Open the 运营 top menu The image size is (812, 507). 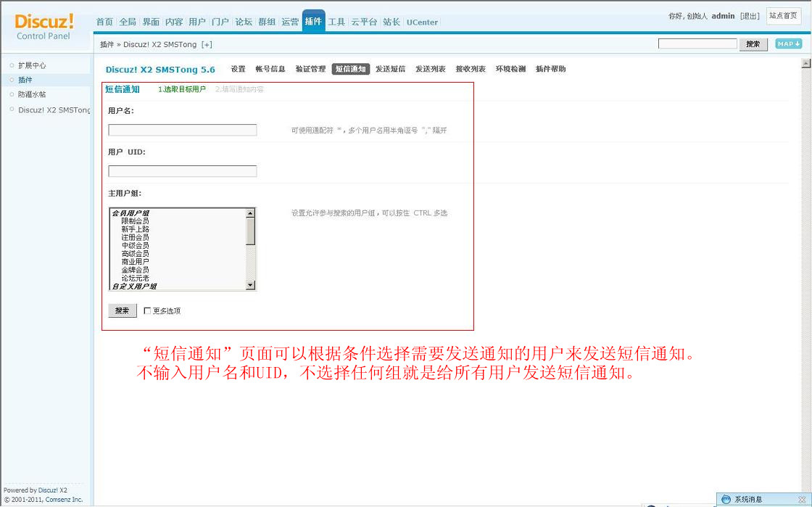290,22
